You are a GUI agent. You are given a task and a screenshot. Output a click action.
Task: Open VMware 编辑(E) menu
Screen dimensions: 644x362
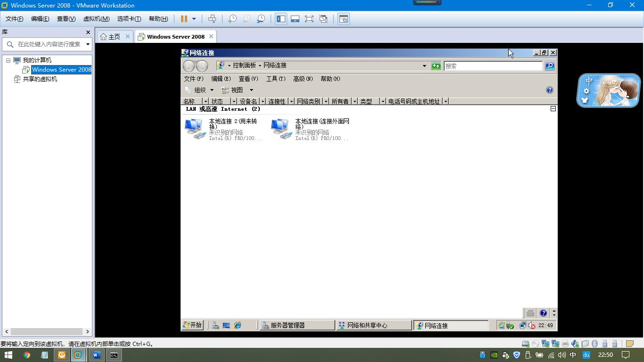pyautogui.click(x=40, y=19)
